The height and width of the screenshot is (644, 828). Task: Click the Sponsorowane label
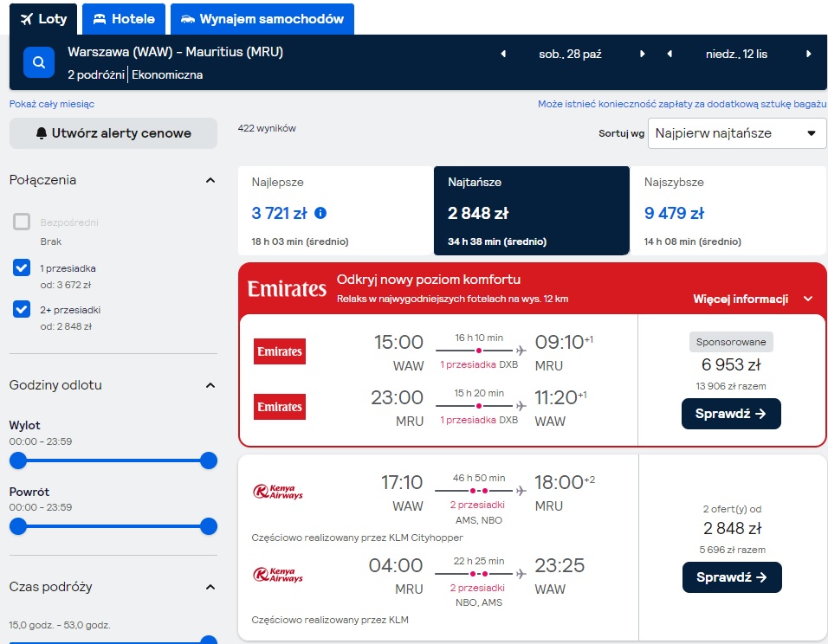pyautogui.click(x=731, y=342)
